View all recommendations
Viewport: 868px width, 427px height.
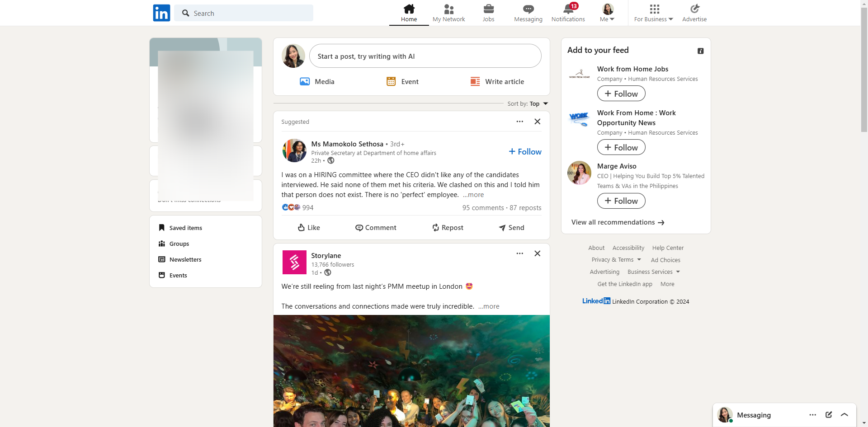coord(618,222)
